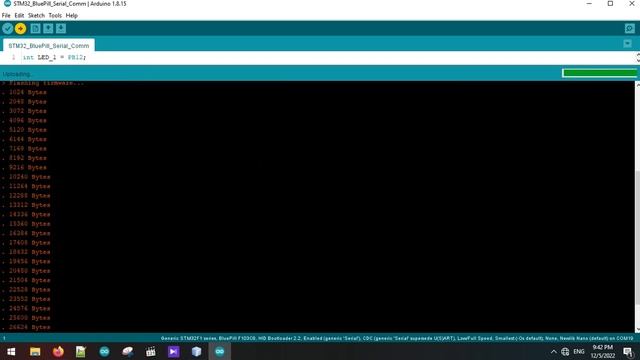
Task: Show hidden system tray icons
Action: (553, 351)
